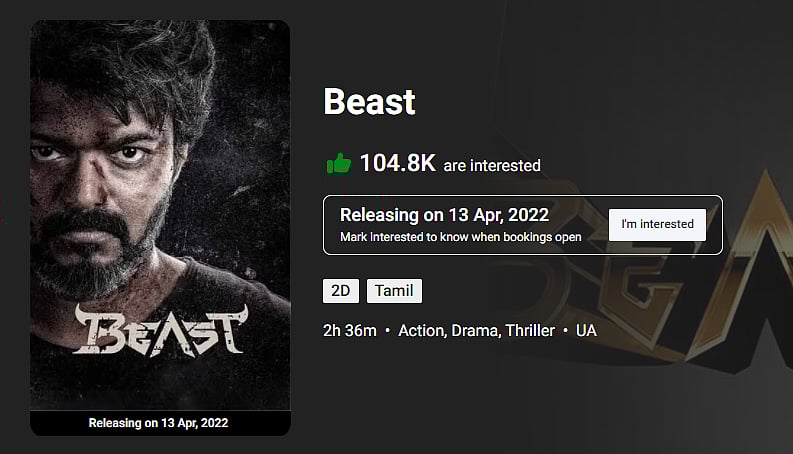Click the UA certification rating
The height and width of the screenshot is (454, 793).
pyautogui.click(x=586, y=330)
